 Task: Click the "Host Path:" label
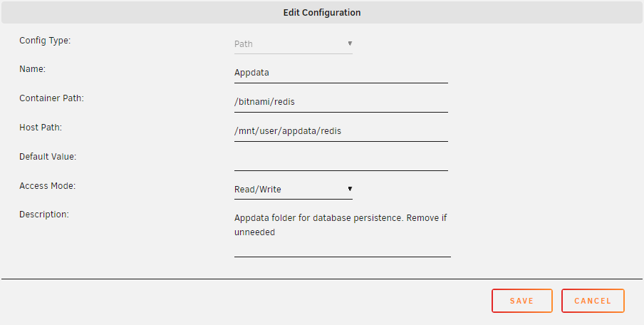[x=41, y=128]
